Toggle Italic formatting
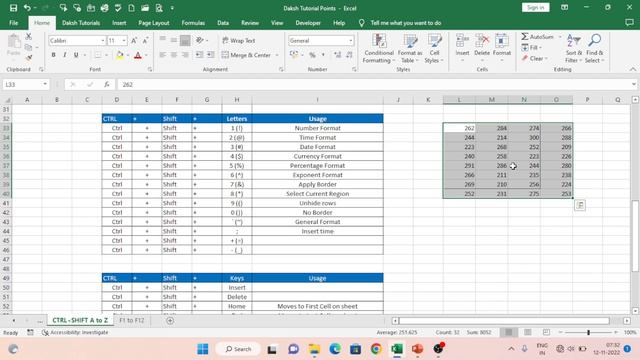The image size is (640, 360). coord(64,55)
